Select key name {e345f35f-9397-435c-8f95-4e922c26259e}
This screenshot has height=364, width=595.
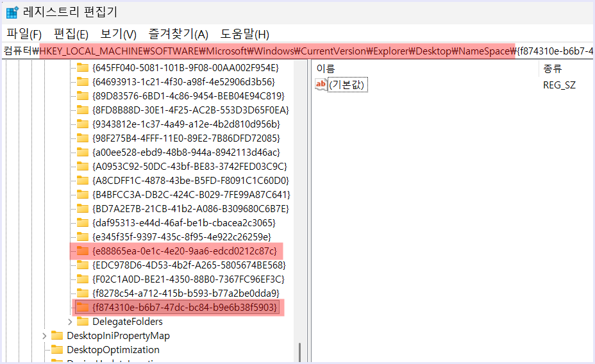(181, 236)
